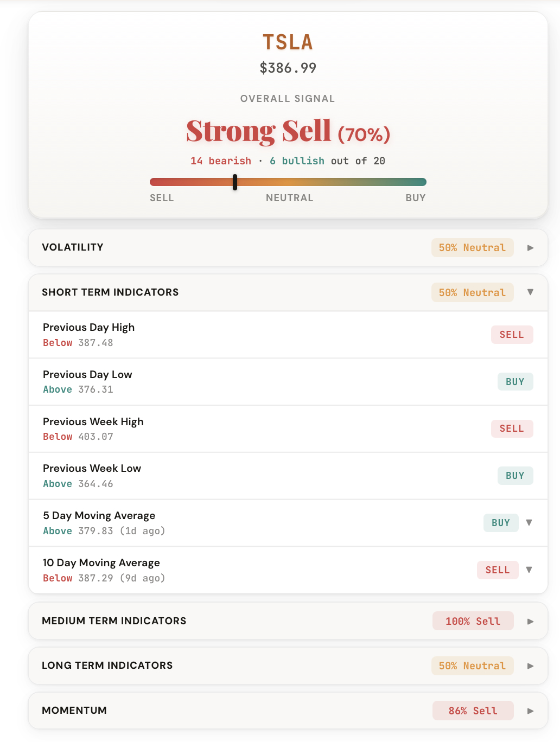Click the 10 Day Moving Average SELL badge
This screenshot has width=560, height=742.
pos(498,570)
